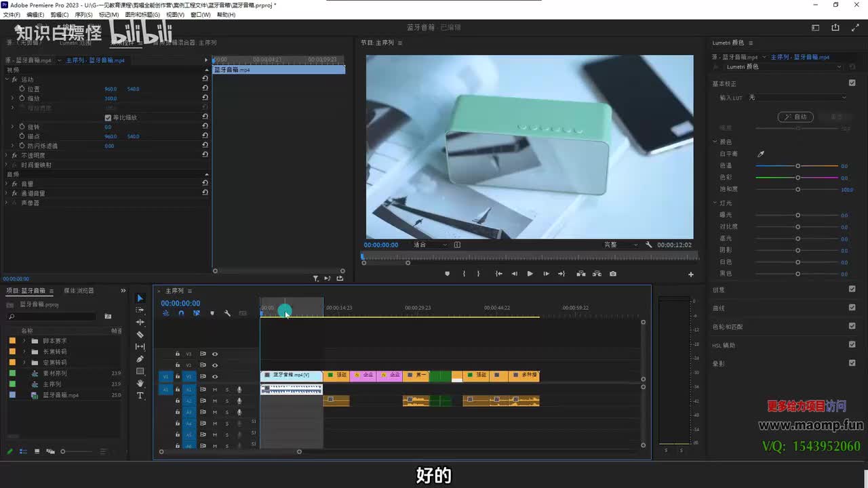Image resolution: width=868 pixels, height=488 pixels.
Task: Select the Track Select Forward tool
Action: [x=140, y=310]
